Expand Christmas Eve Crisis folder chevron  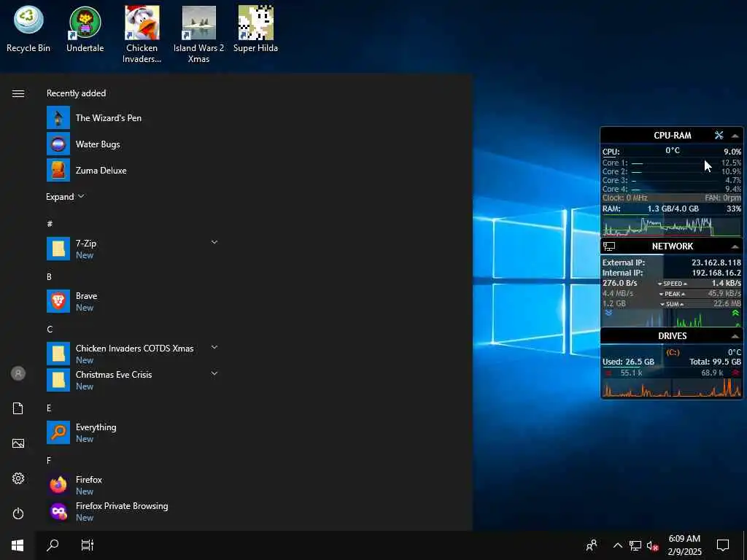click(214, 373)
